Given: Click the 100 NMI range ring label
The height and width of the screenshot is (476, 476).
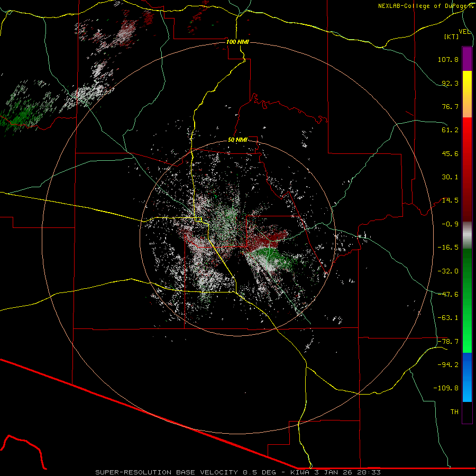Looking at the screenshot, I should (x=237, y=42).
